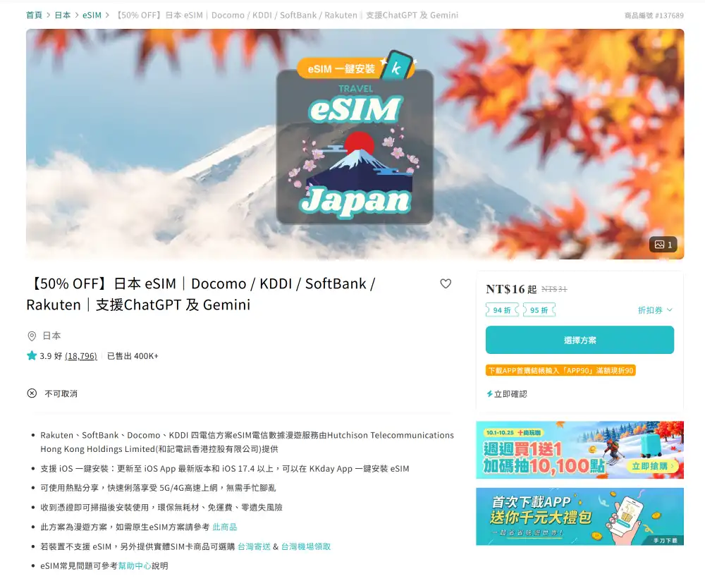Image resolution: width=705 pixels, height=588 pixels.
Task: Click the product title 【50% OFF】日本 eSIM
Action: coord(201,294)
